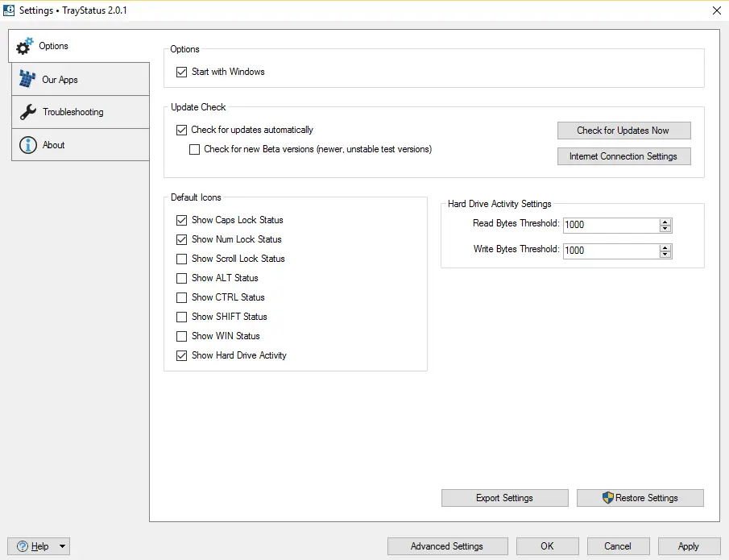Disable Start with Windows checkbox
This screenshot has height=560, width=729.
[x=181, y=72]
